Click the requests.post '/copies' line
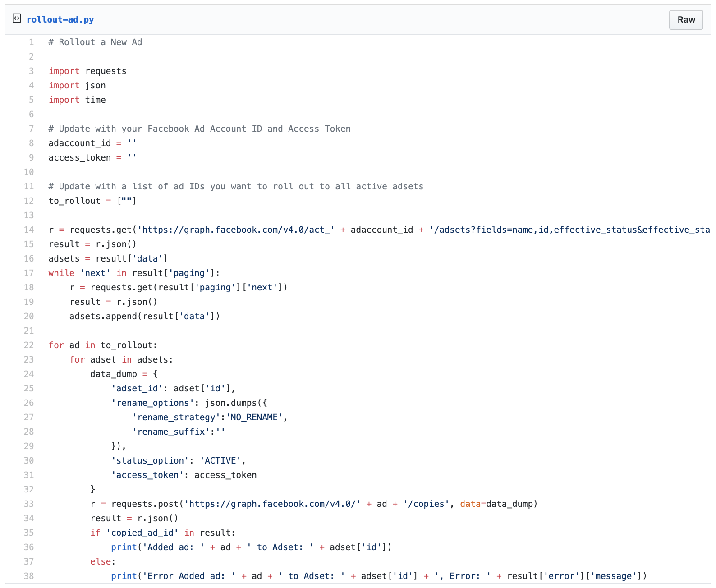Screen dimensions: 716x588 pyautogui.click(x=314, y=504)
